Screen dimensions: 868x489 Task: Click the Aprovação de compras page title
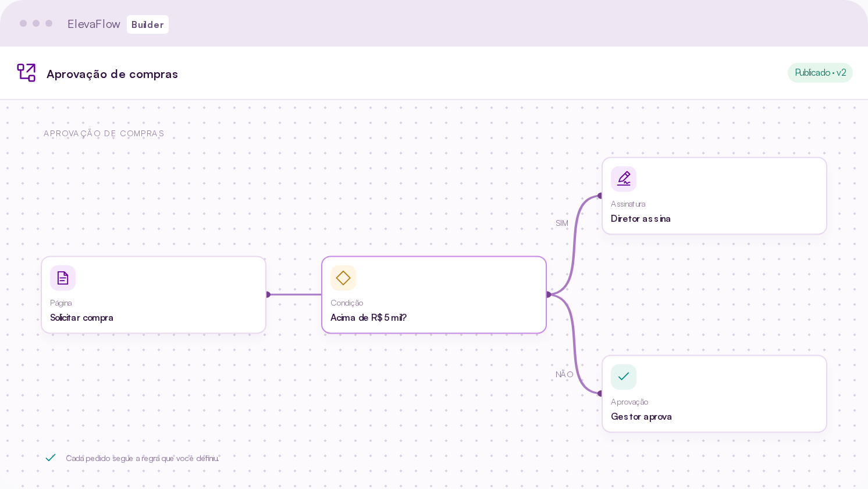point(112,74)
